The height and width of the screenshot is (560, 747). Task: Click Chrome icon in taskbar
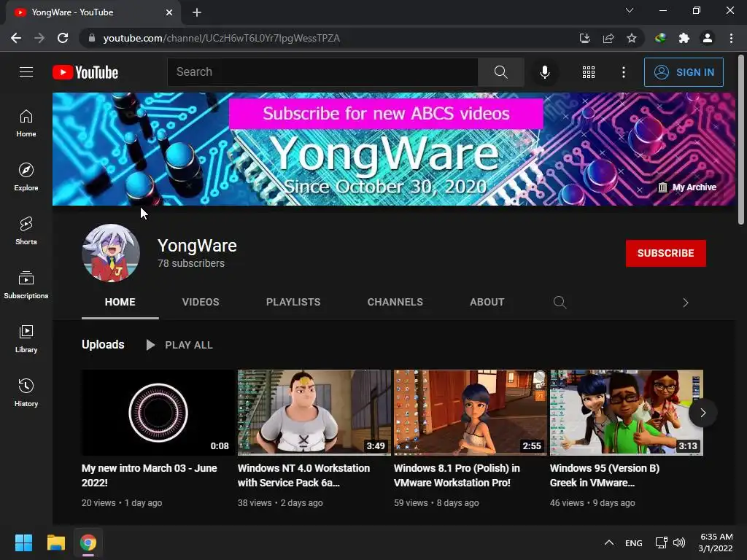coord(88,542)
